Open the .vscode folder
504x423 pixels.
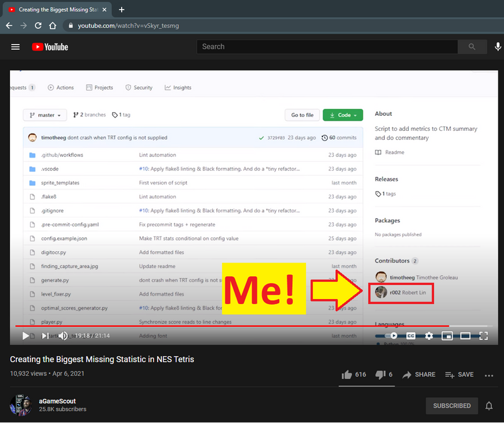click(x=50, y=169)
